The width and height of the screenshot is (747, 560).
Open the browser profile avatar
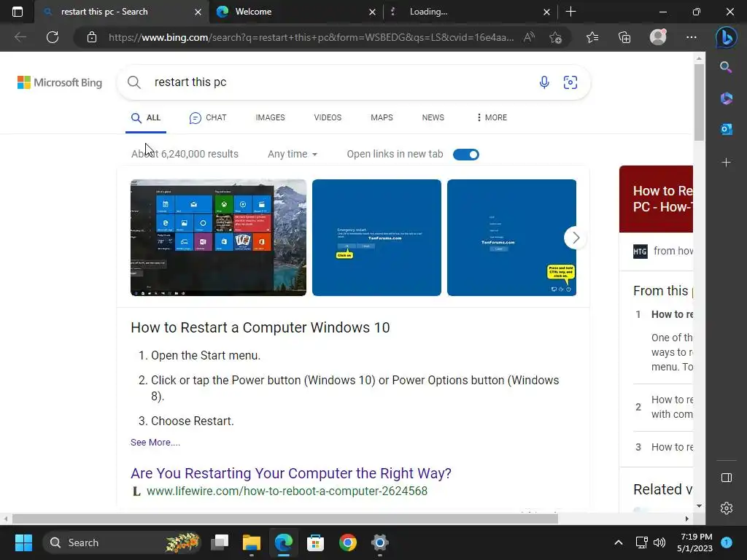click(x=658, y=37)
